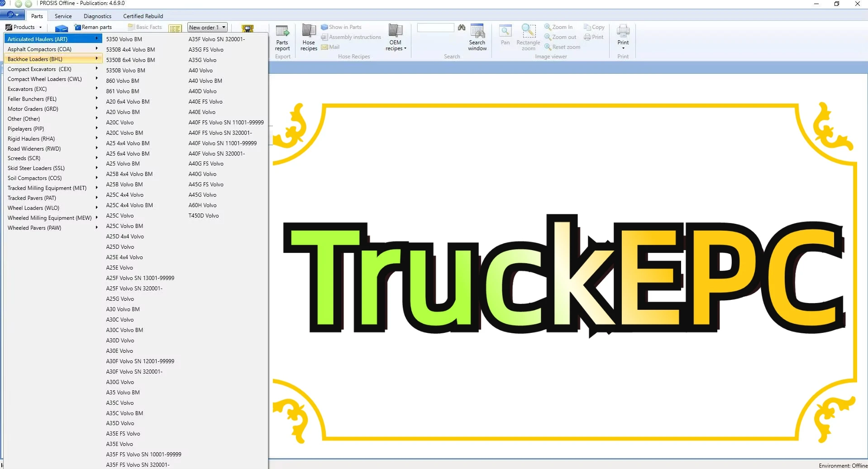
Task: Choose model A30G Volvo
Action: click(x=120, y=382)
